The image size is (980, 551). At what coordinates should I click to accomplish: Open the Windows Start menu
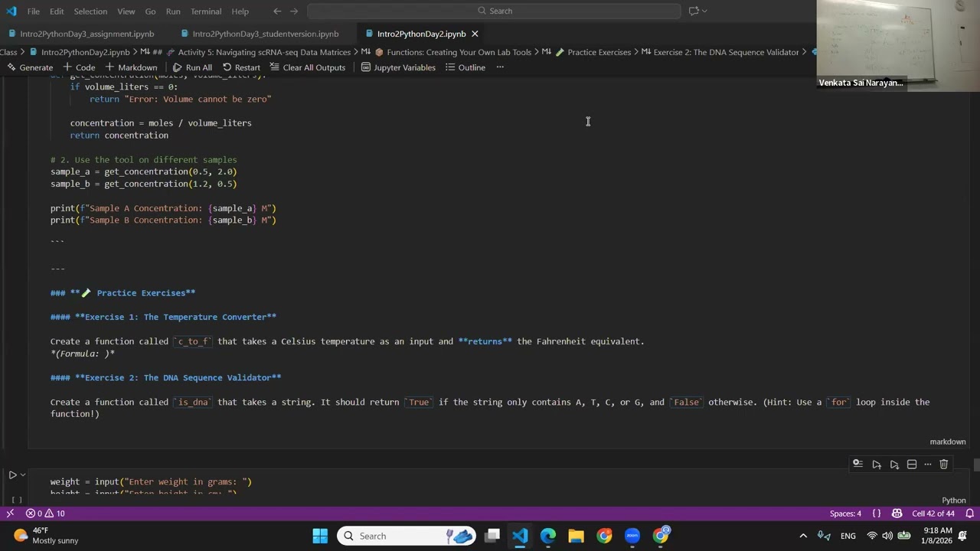point(320,536)
